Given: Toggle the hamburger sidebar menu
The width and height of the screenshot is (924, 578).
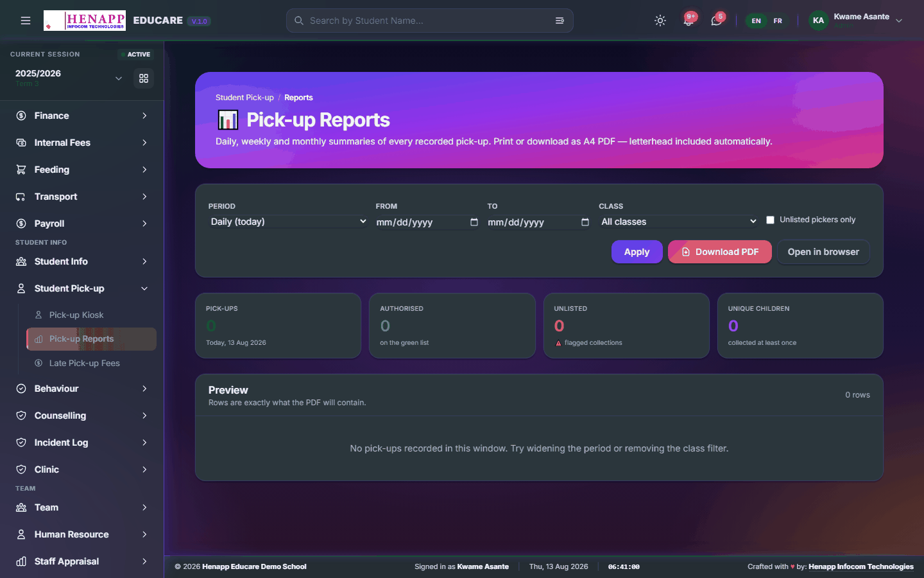Looking at the screenshot, I should 26,21.
